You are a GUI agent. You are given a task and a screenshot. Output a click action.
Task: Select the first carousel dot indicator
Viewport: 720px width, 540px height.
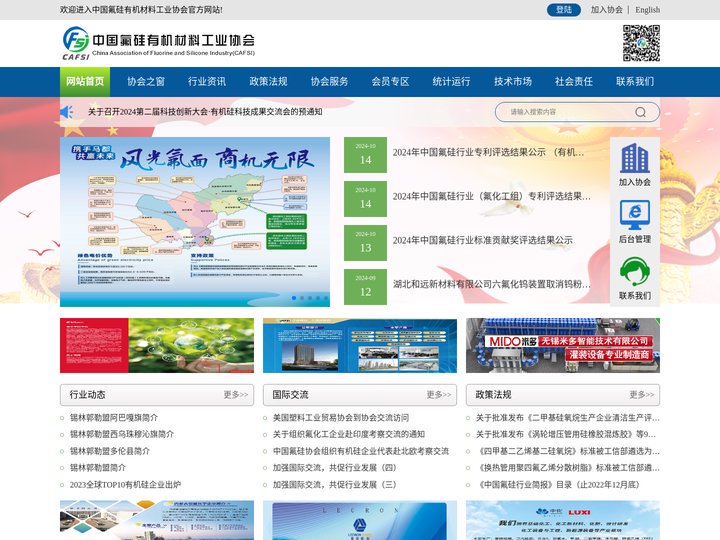point(294,298)
